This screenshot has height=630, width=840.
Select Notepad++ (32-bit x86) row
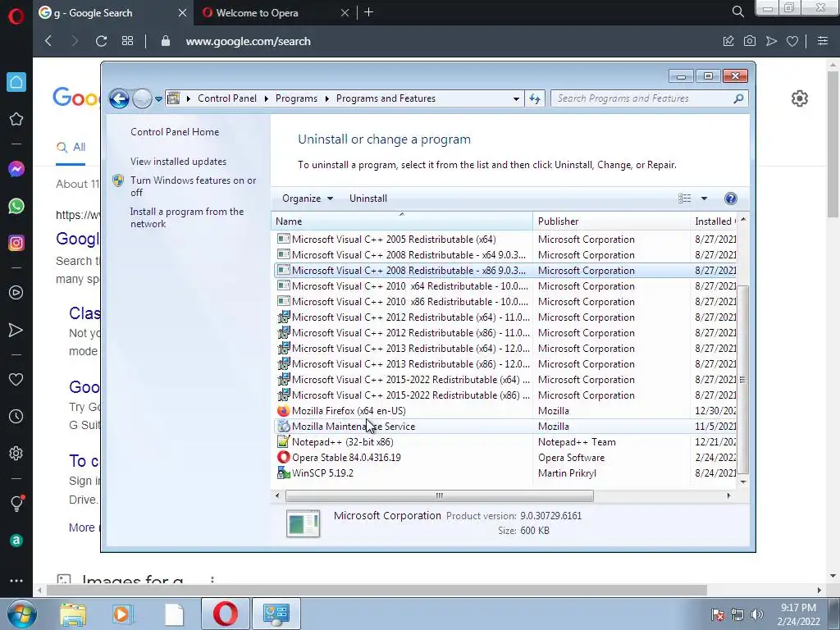[504, 442]
